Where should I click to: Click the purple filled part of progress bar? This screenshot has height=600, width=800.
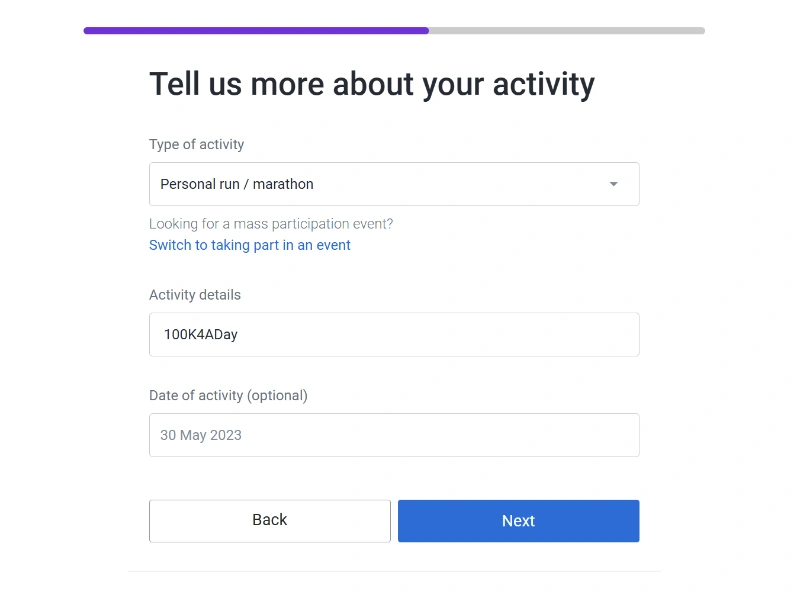pos(256,30)
